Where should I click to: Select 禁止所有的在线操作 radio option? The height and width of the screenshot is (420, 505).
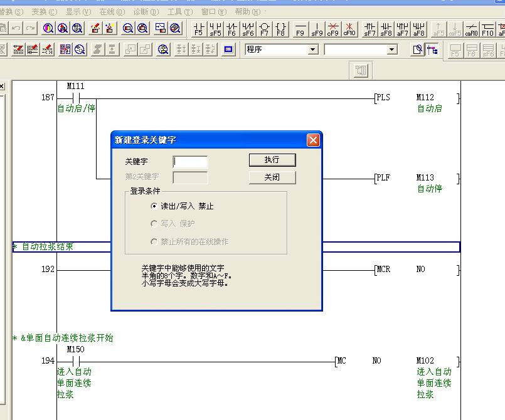coord(154,241)
